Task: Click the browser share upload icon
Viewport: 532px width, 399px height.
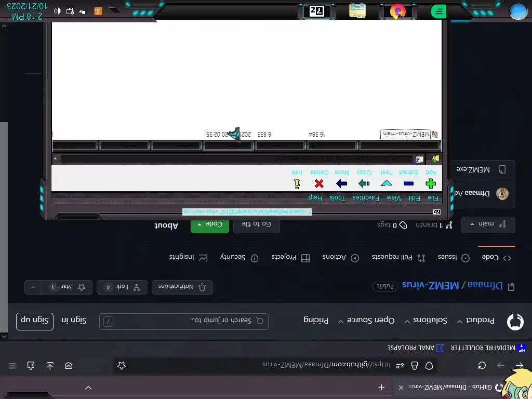Action: tap(50, 366)
